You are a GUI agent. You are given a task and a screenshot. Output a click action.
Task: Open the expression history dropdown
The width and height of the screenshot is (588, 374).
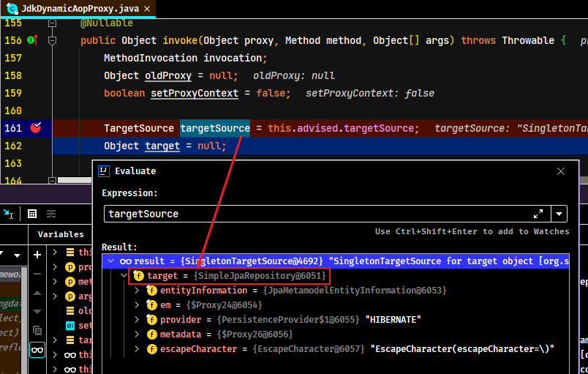[559, 214]
